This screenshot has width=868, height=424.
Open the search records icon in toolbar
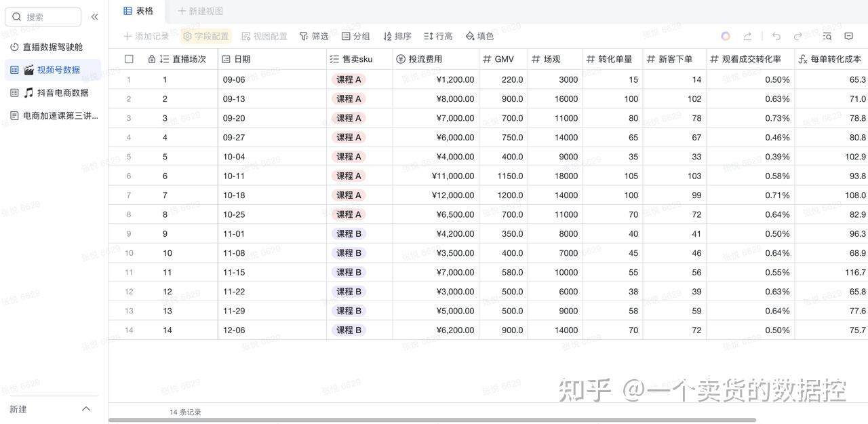(x=827, y=36)
